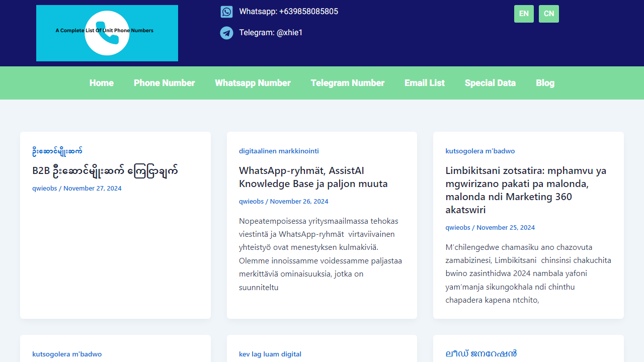Image resolution: width=644 pixels, height=362 pixels.
Task: Click the November 27, 2024 date text
Action: coord(93,189)
